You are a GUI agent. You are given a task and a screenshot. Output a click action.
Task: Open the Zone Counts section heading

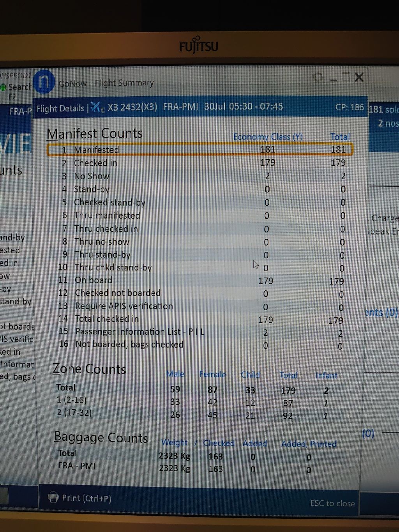tap(89, 369)
